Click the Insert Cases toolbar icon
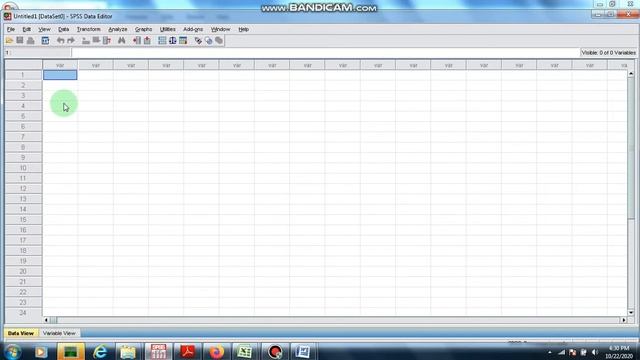Image resolution: width=640 pixels, height=360 pixels. click(137, 40)
